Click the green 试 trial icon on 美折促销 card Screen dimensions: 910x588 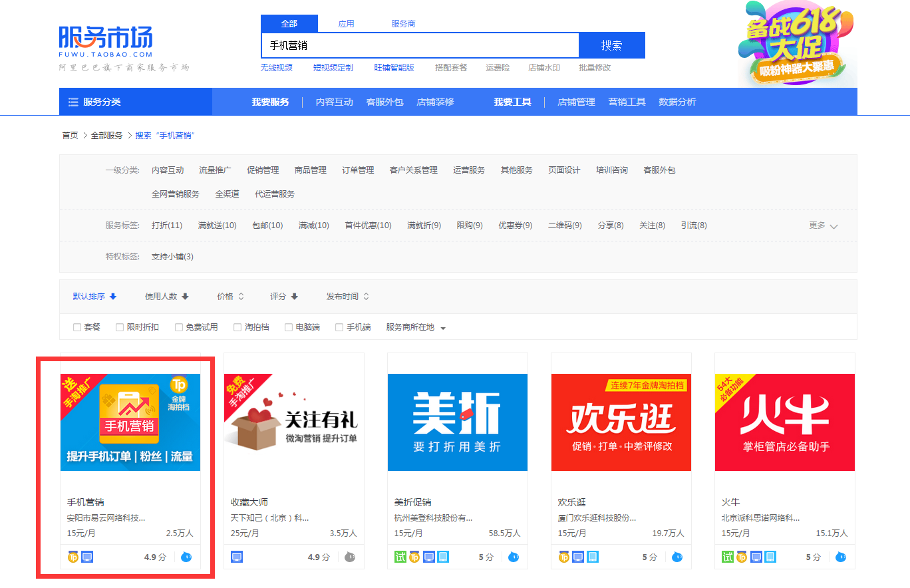400,557
